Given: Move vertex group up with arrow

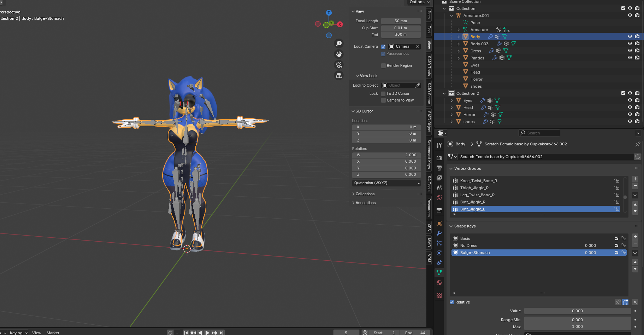Looking at the screenshot, I should tap(635, 204).
